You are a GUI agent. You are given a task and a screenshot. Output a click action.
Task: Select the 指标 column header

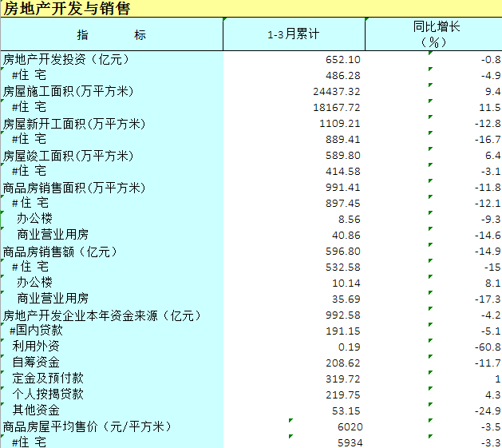(112, 34)
